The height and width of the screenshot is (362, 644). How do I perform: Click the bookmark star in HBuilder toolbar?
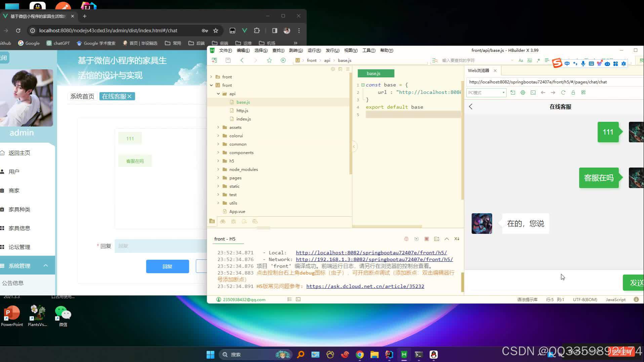click(269, 60)
